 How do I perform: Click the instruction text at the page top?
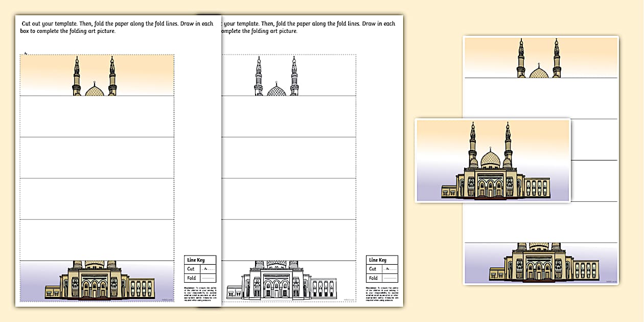(x=118, y=27)
